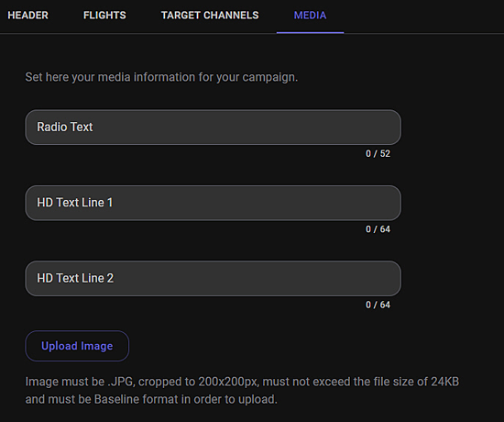Viewport: 504px width, 422px height.
Task: Click the 0 / 52 character counter
Action: (x=378, y=153)
